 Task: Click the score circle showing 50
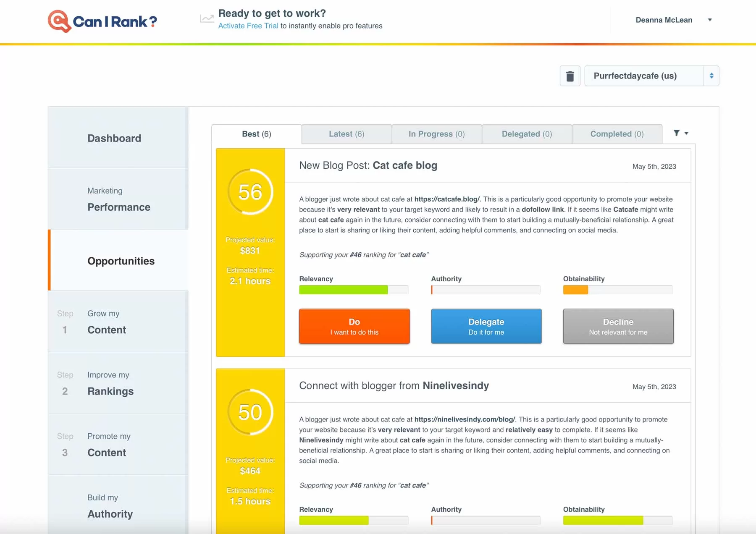tap(250, 412)
